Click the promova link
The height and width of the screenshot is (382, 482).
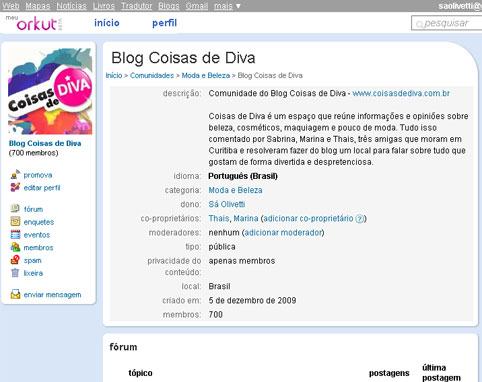pos(38,175)
